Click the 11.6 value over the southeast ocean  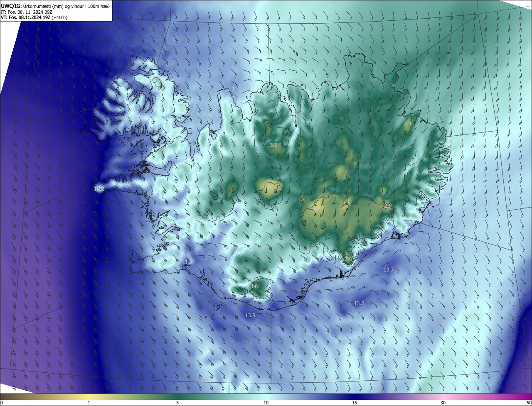(x=440, y=323)
